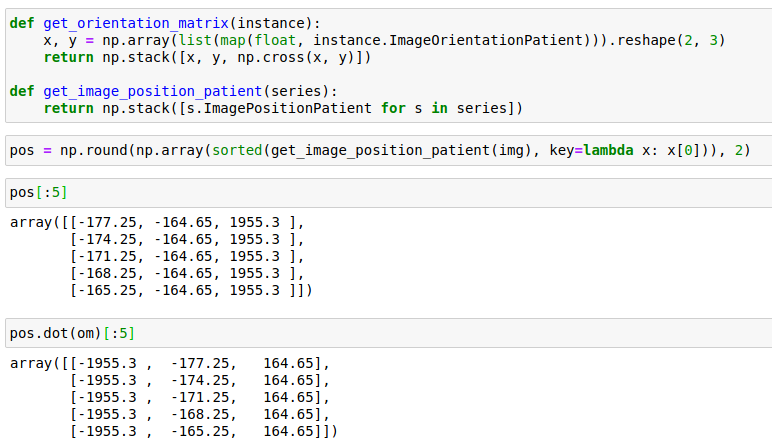Click the return np.stack np.cross line
Screen dimensions: 772x447
[207, 58]
